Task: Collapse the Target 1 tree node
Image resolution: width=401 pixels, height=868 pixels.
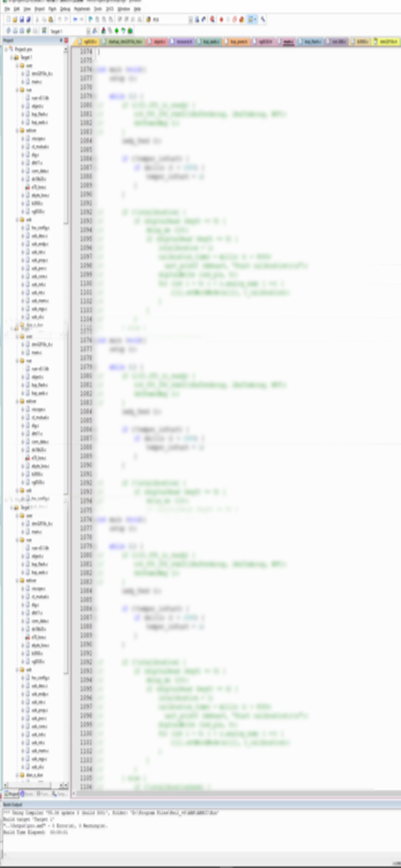Action: [x=11, y=57]
